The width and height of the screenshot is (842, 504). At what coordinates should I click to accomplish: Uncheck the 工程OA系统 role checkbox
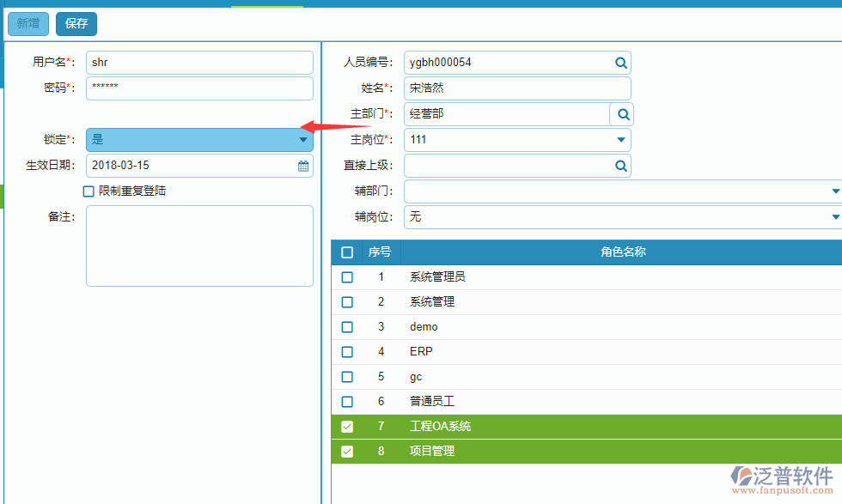tap(347, 426)
